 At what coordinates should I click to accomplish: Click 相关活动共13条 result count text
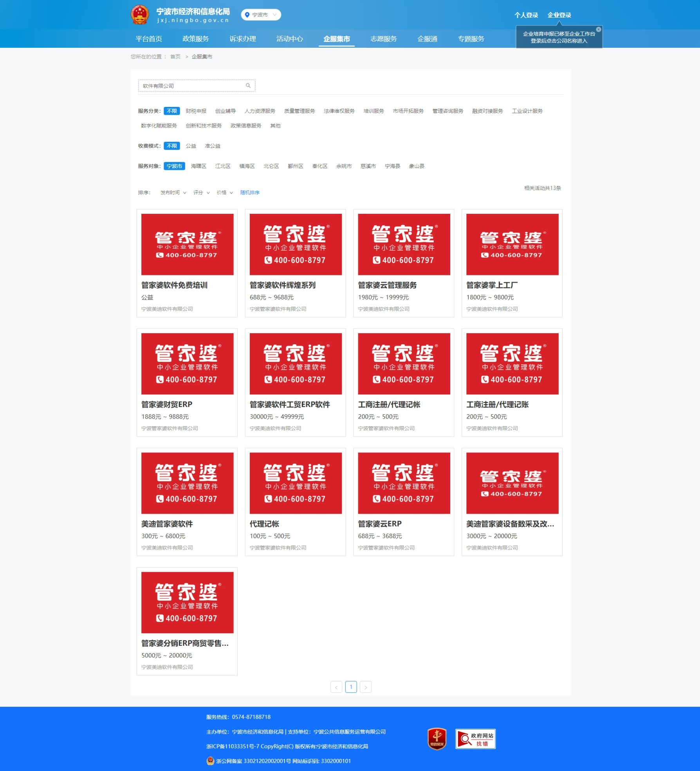(x=543, y=188)
